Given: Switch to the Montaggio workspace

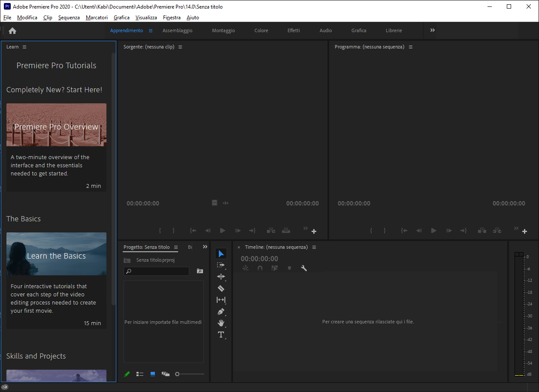Looking at the screenshot, I should tap(223, 30).
